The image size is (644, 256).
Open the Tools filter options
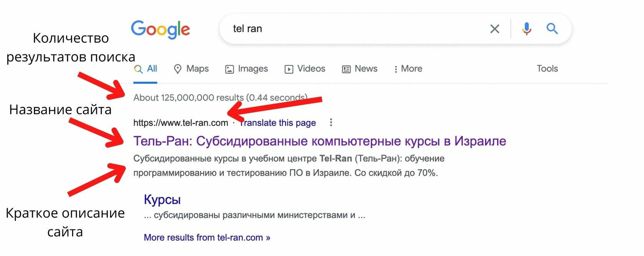pos(547,69)
